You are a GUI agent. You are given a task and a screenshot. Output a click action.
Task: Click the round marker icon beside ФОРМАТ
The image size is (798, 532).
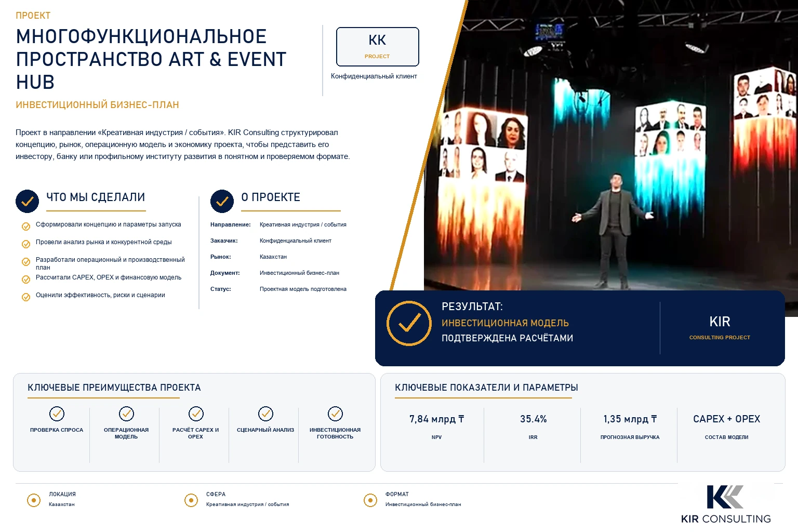(370, 500)
